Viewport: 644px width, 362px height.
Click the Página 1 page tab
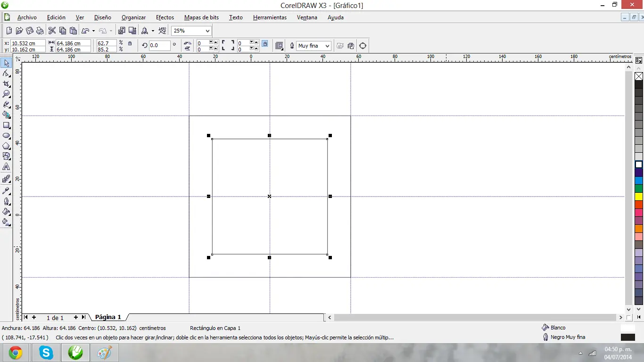108,317
